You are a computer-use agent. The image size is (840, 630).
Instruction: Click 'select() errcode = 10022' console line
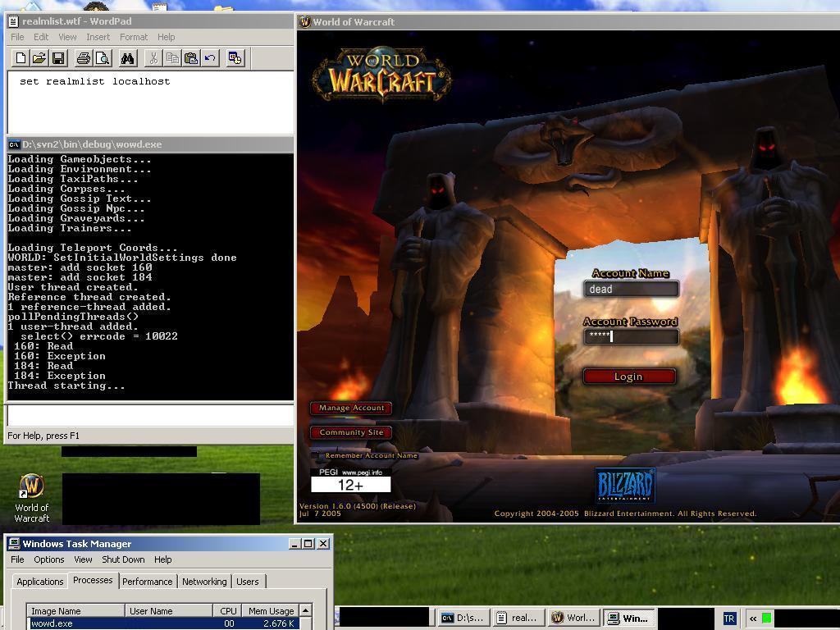pos(99,336)
